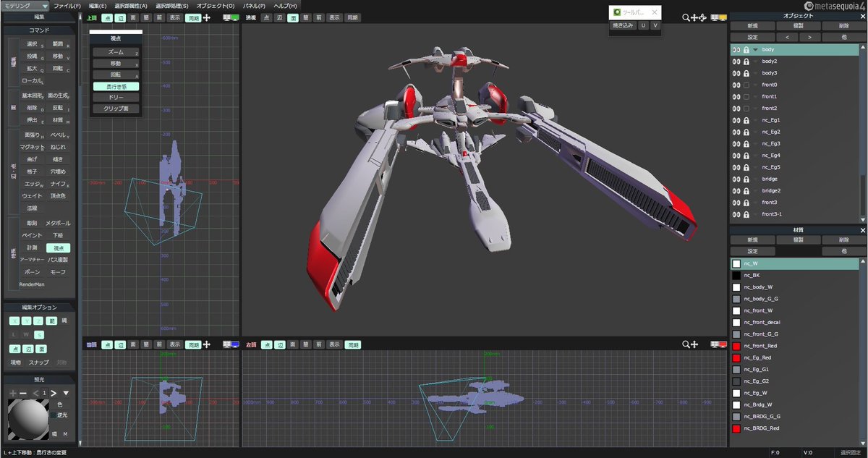Click the expand arrow beside front3
The image size is (868, 458).
point(756,203)
